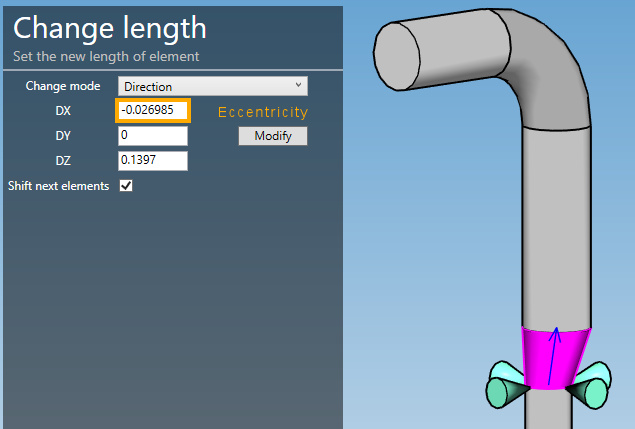The height and width of the screenshot is (429, 635).
Task: Click the Modify button
Action: [273, 136]
